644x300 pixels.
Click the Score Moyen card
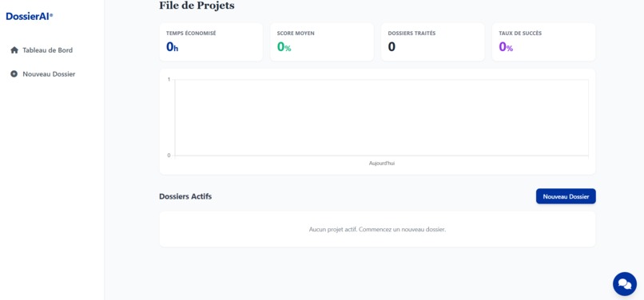click(321, 42)
